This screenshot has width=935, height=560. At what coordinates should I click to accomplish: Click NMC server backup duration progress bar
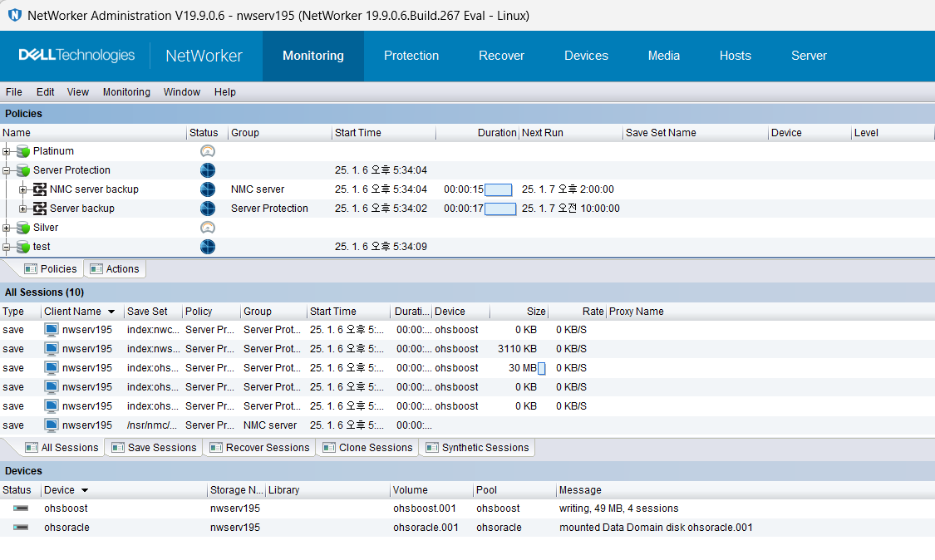499,189
